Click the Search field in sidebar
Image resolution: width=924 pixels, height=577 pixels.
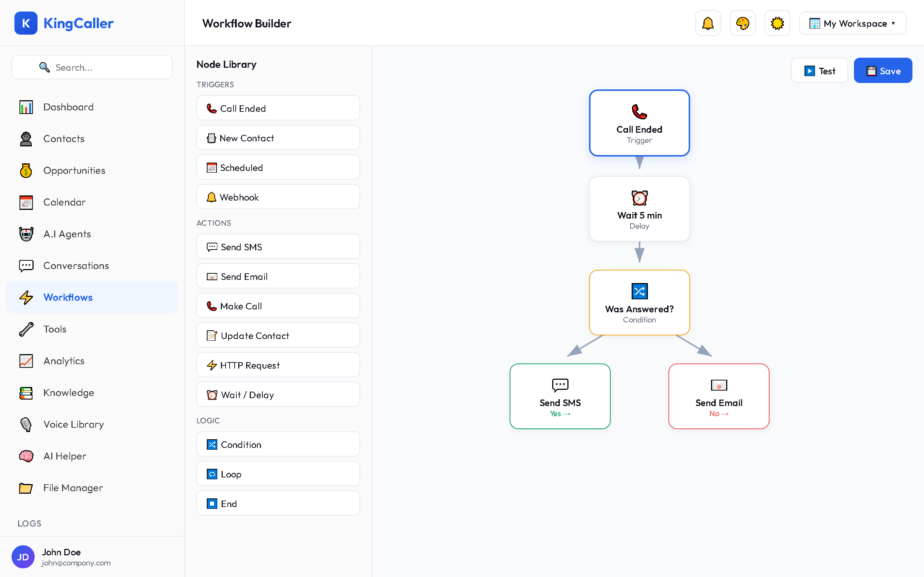click(x=92, y=67)
